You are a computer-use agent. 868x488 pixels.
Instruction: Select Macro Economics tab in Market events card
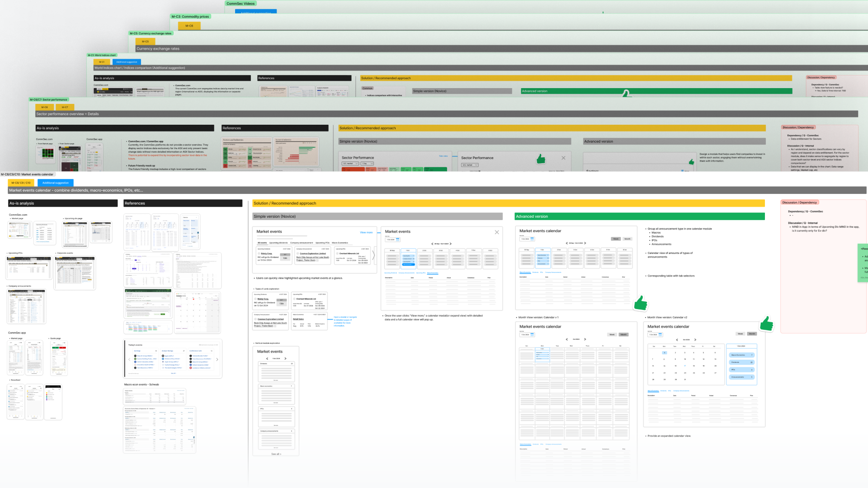340,243
